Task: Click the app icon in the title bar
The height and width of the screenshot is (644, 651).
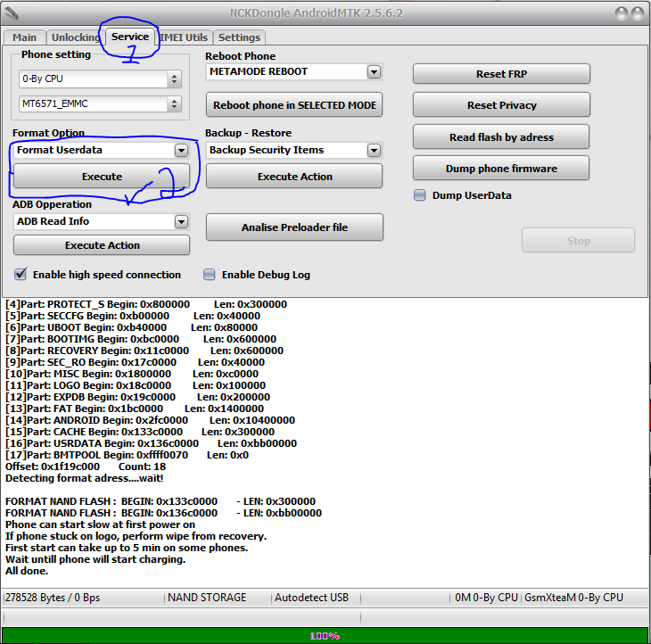Action: 12,13
